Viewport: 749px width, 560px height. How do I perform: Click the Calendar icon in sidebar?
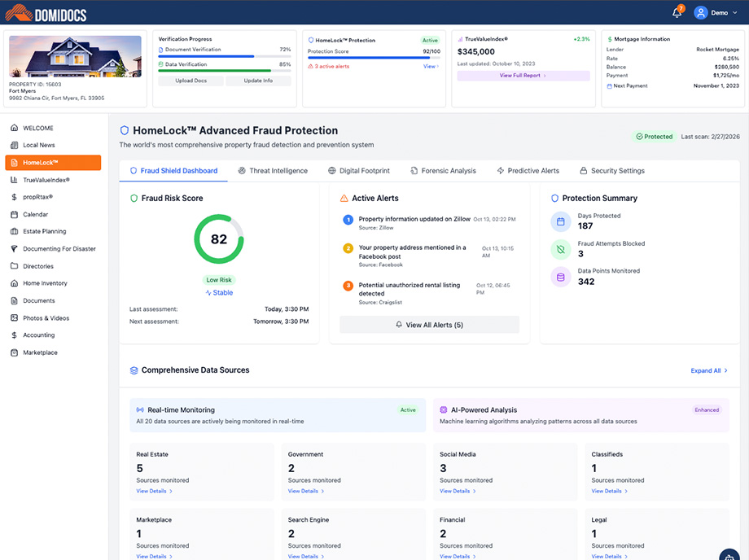(x=15, y=214)
